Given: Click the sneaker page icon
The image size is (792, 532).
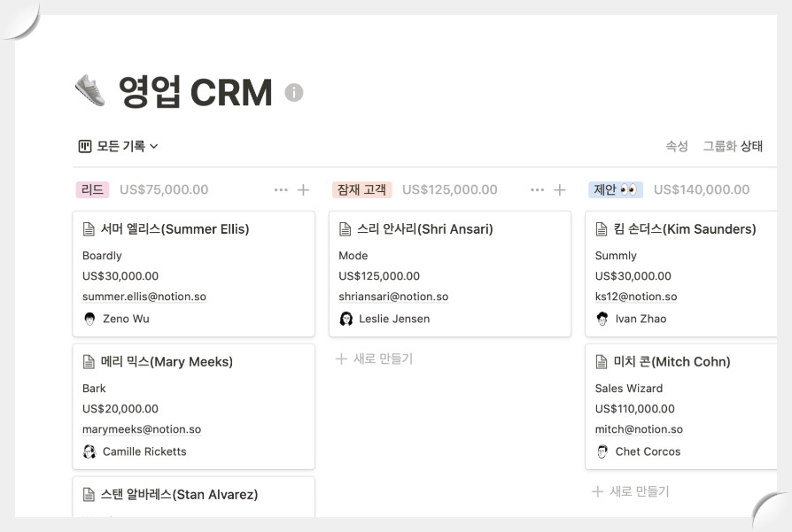Looking at the screenshot, I should click(89, 90).
